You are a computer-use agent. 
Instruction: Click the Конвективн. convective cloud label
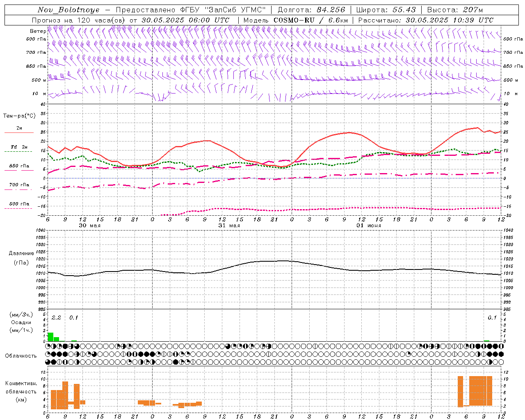[21, 383]
